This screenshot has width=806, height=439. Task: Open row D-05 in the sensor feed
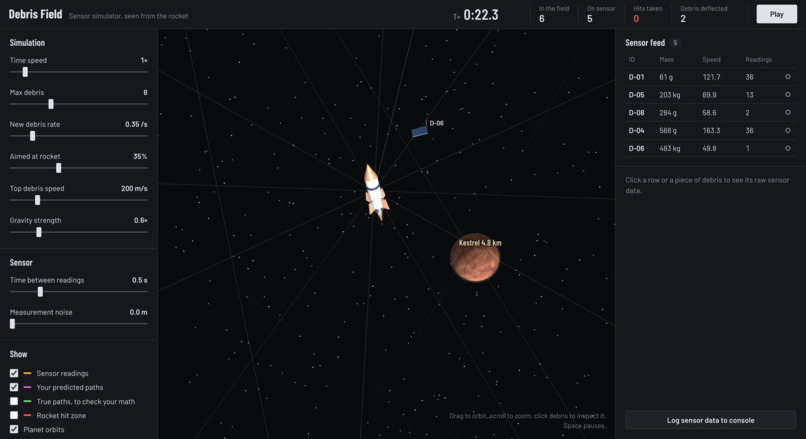[710, 95]
